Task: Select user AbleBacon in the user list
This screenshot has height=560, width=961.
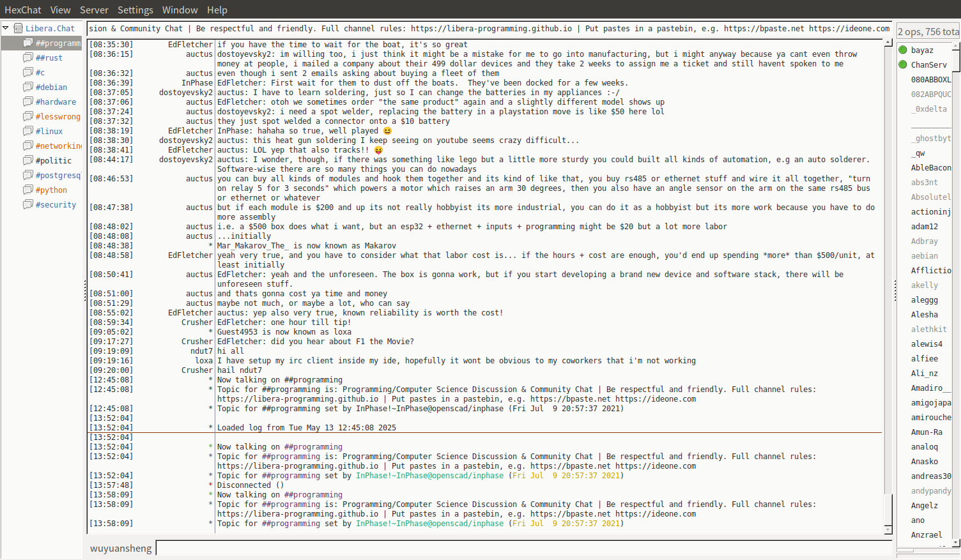Action: click(x=930, y=167)
